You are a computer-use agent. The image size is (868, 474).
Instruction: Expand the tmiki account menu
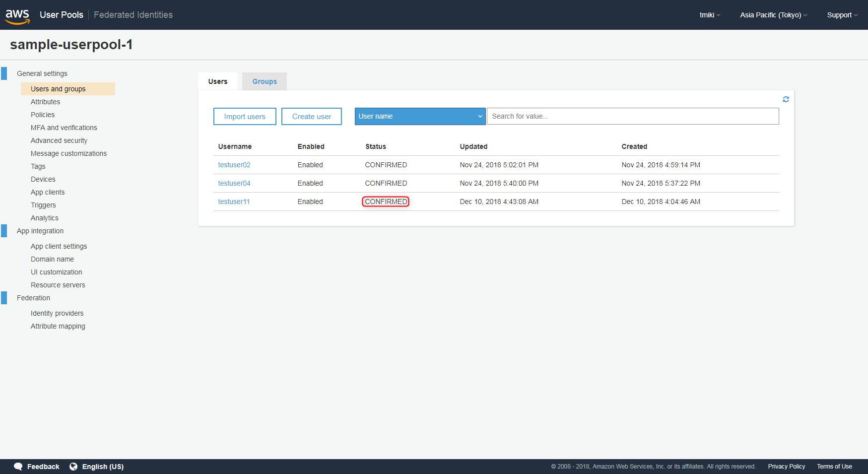709,15
